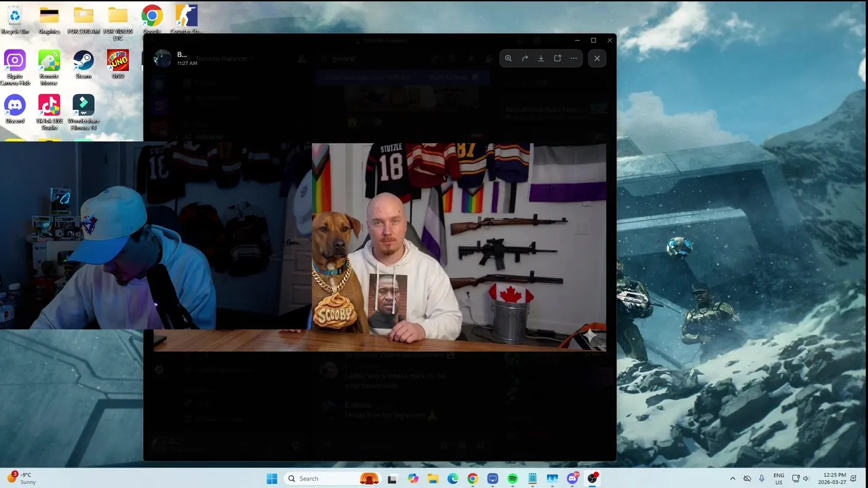This screenshot has width=868, height=488.
Task: Open the blue monitor app in taskbar
Action: [492, 479]
